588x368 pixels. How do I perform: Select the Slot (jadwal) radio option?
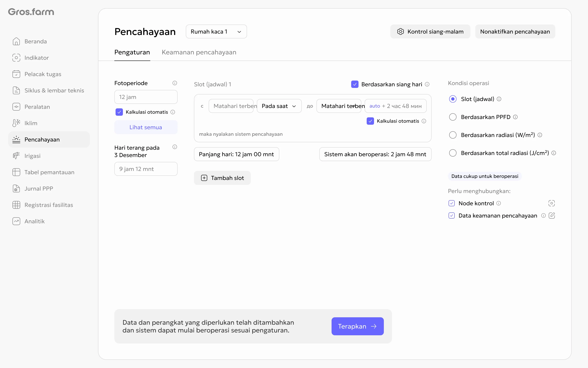(453, 99)
